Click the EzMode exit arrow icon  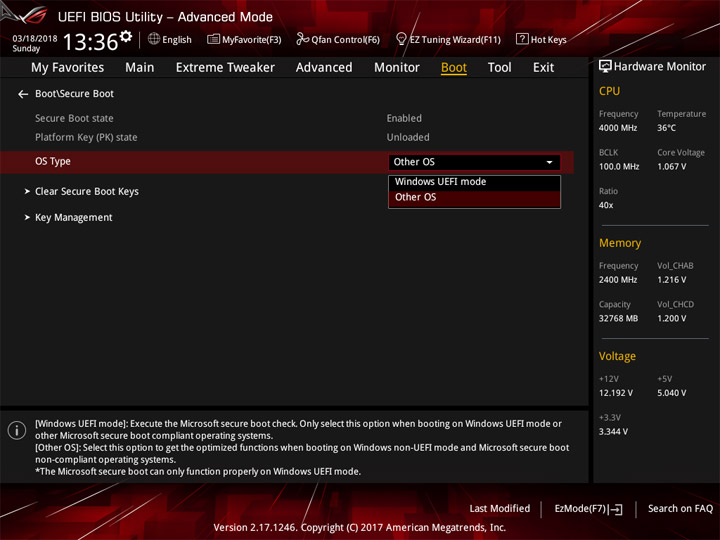(615, 509)
